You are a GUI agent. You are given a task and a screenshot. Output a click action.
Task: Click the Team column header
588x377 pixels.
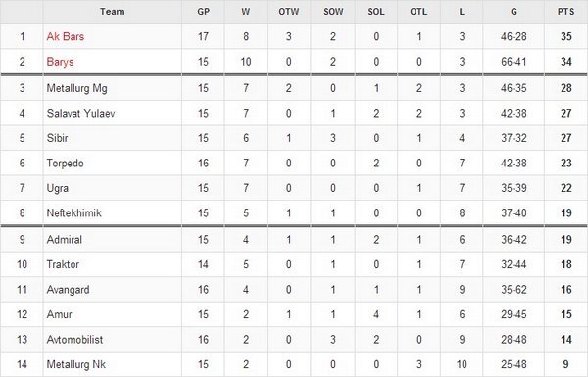click(x=112, y=12)
